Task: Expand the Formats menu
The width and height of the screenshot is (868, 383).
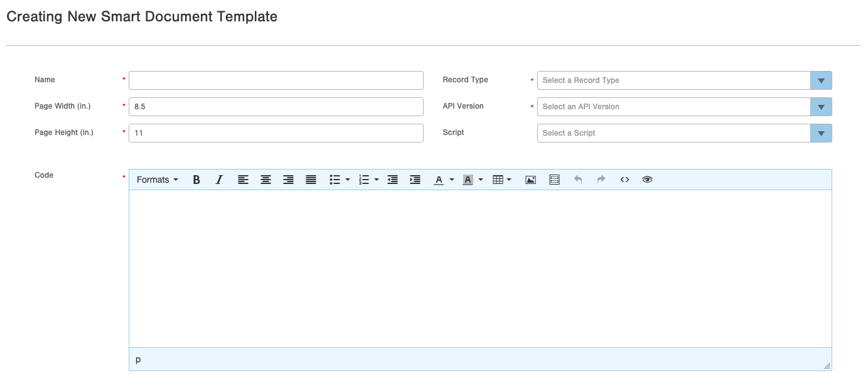Action: point(155,180)
